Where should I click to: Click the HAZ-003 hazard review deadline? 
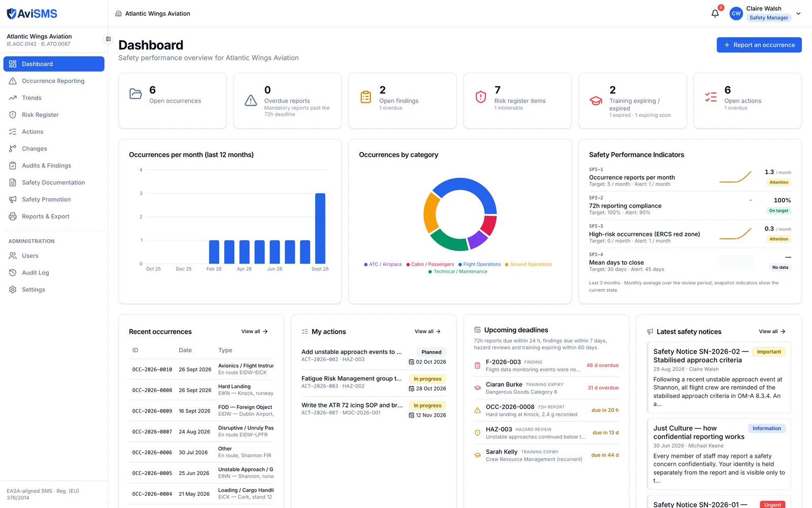[546, 433]
